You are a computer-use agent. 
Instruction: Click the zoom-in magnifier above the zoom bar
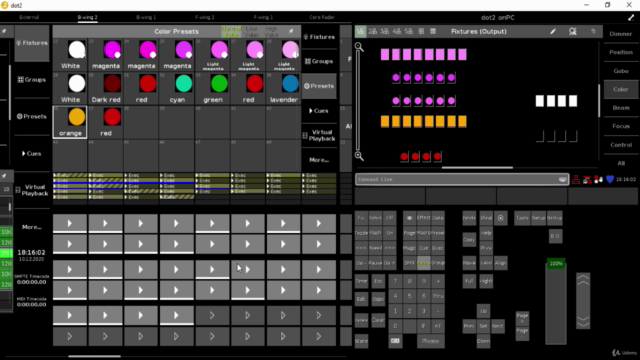click(359, 47)
